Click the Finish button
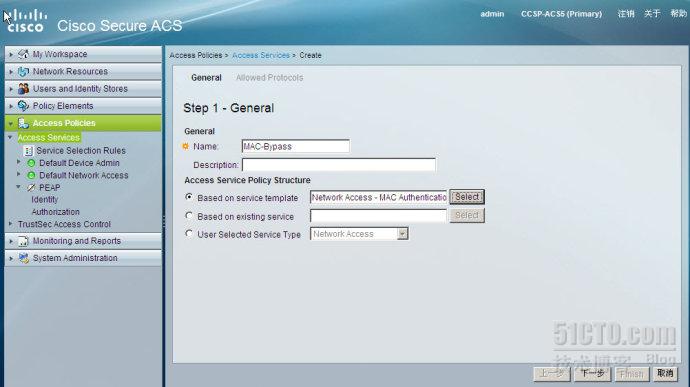690x387 pixels. tap(631, 374)
